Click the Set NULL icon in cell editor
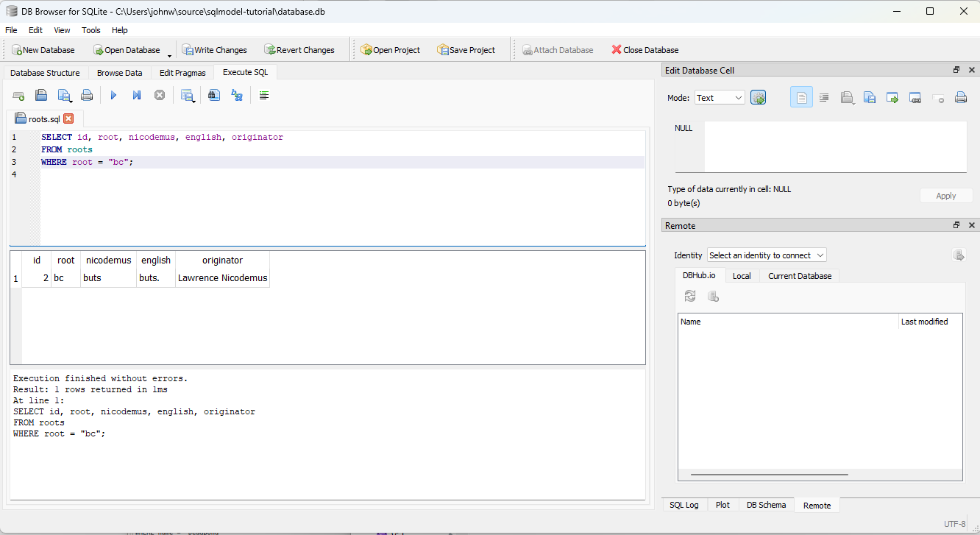The height and width of the screenshot is (535, 980). pyautogui.click(x=938, y=97)
